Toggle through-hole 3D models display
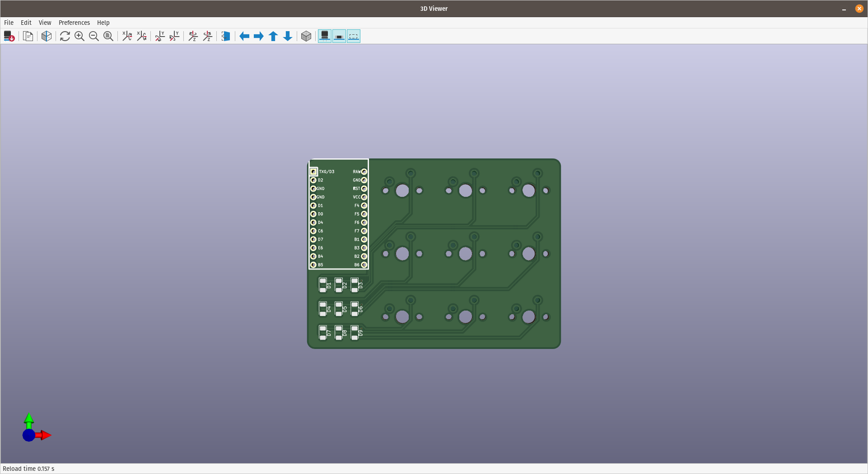 coord(325,36)
